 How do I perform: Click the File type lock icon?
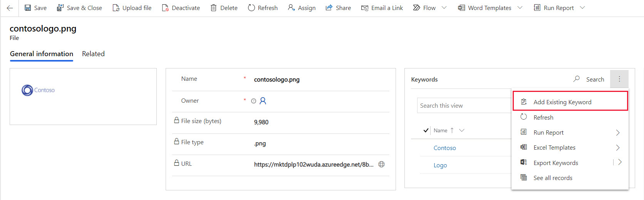click(x=176, y=142)
